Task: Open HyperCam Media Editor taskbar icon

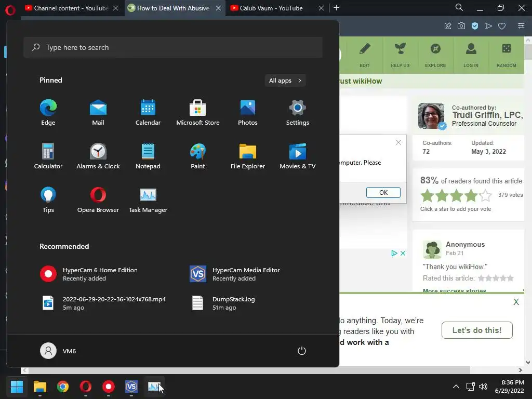Action: click(131, 387)
